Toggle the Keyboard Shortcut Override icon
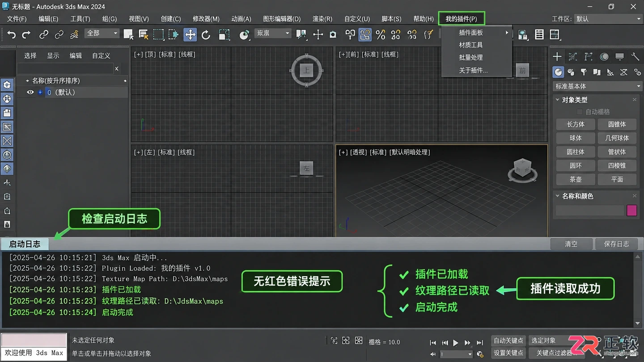644x362 pixels. (333, 34)
